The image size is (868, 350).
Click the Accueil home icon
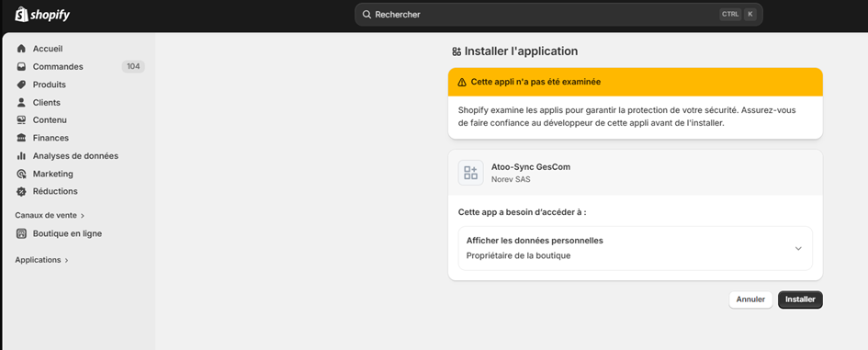[22, 49]
